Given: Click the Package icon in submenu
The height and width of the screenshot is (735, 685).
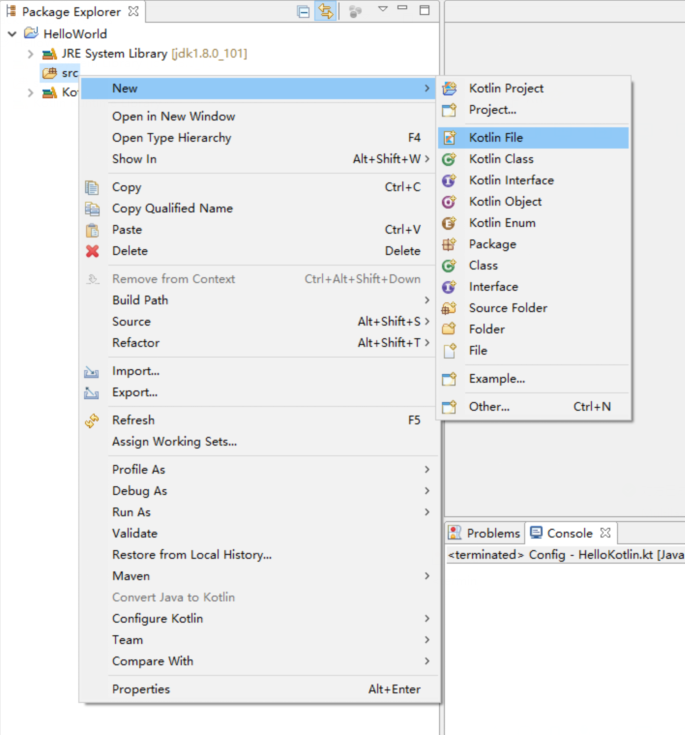Looking at the screenshot, I should click(x=449, y=244).
